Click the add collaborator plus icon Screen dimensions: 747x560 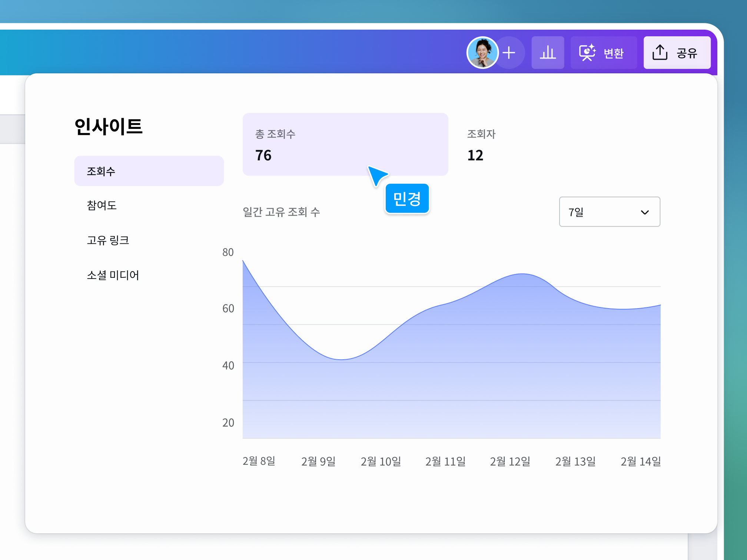[509, 53]
